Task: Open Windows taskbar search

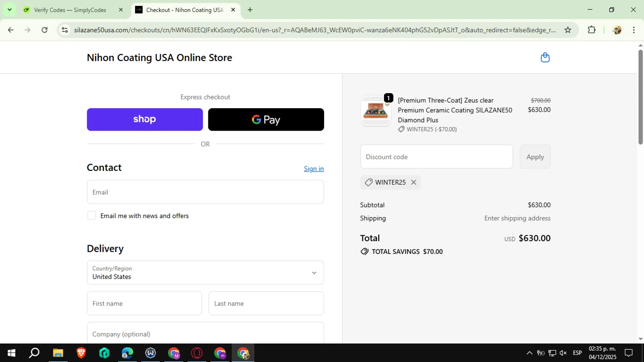Action: pos(34,353)
